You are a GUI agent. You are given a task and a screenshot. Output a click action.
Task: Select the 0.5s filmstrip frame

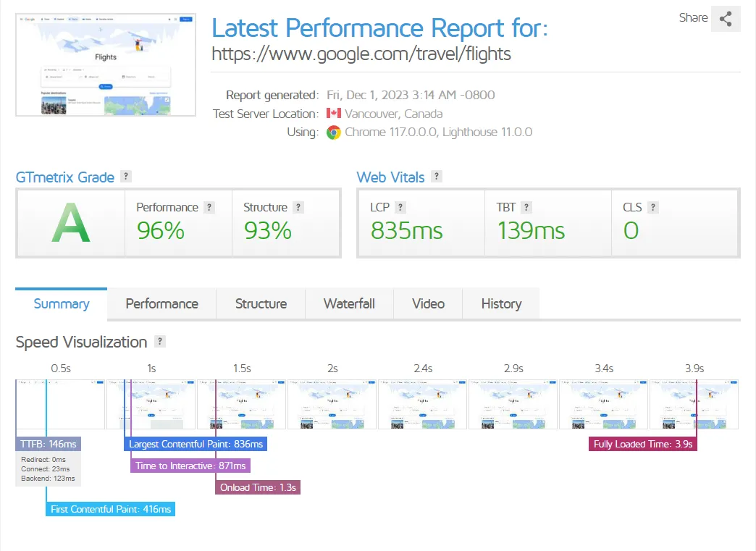point(60,405)
